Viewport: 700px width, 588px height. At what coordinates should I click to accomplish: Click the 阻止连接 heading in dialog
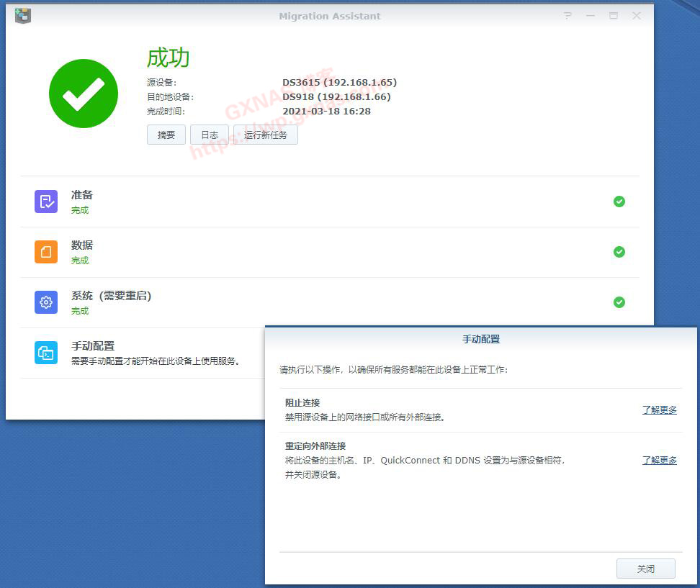pyautogui.click(x=302, y=403)
